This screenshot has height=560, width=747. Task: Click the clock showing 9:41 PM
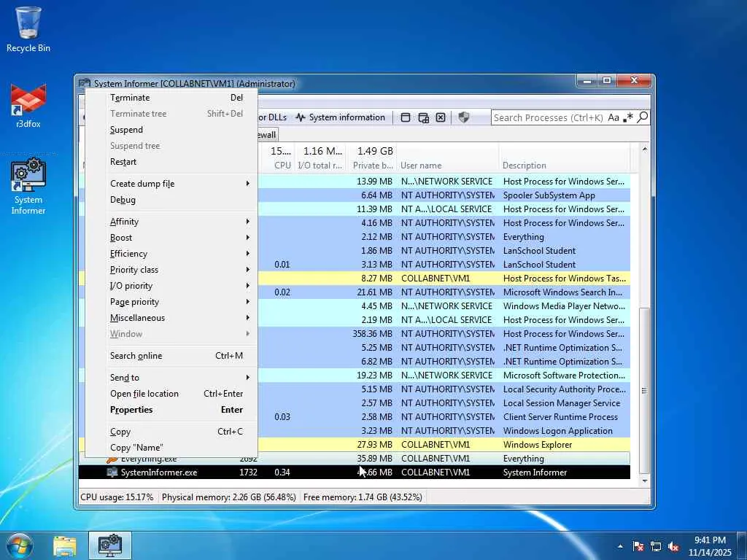click(x=710, y=540)
